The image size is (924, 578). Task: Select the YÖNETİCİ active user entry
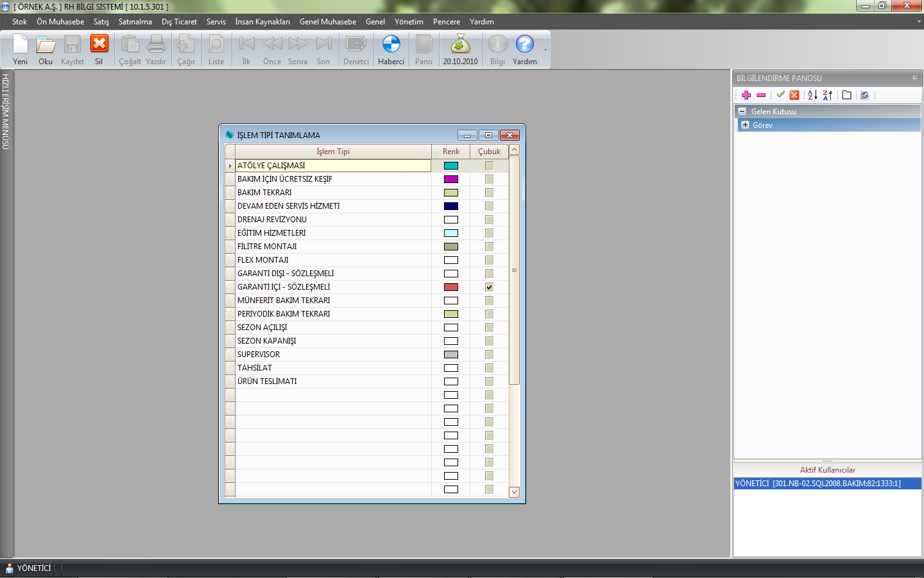click(817, 484)
